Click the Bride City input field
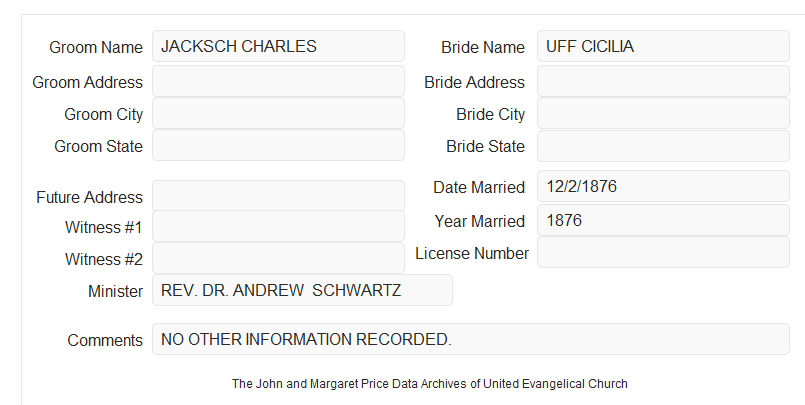The width and height of the screenshot is (805, 405). [x=663, y=113]
